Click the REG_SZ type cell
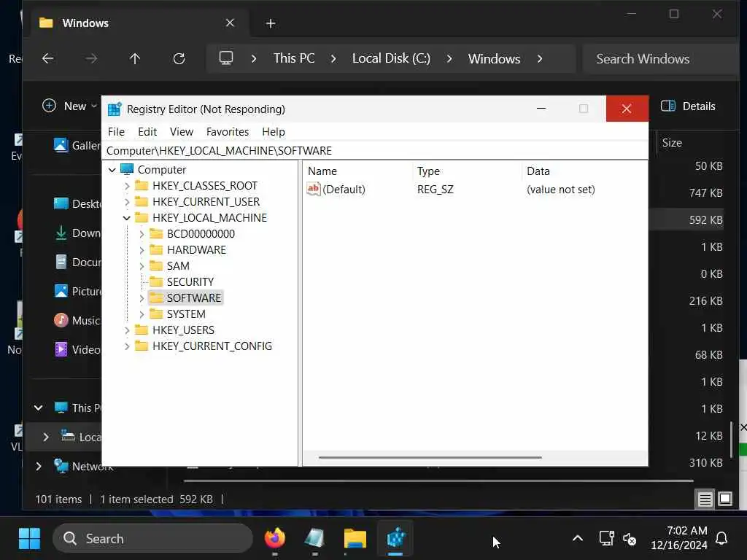 [436, 190]
